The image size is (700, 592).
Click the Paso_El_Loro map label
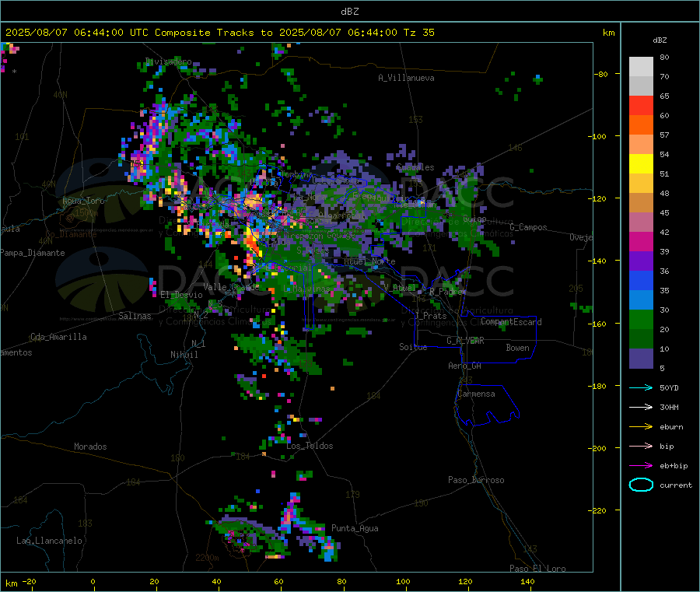(537, 569)
